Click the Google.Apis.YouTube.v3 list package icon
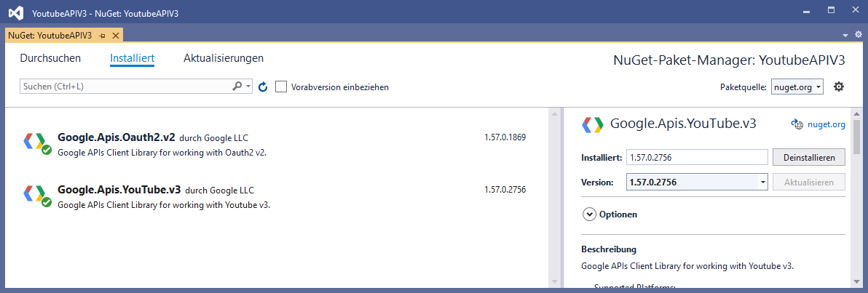This screenshot has width=868, height=293. 36,196
